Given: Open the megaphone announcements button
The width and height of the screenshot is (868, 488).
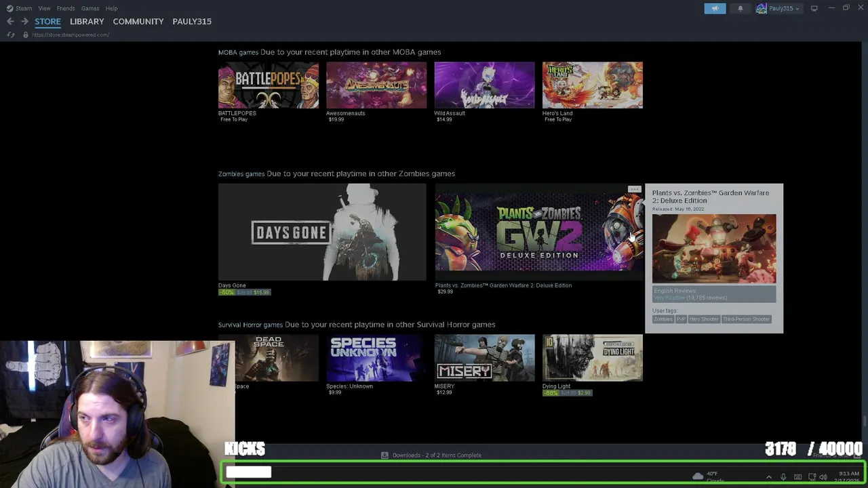Looking at the screenshot, I should coord(715,8).
